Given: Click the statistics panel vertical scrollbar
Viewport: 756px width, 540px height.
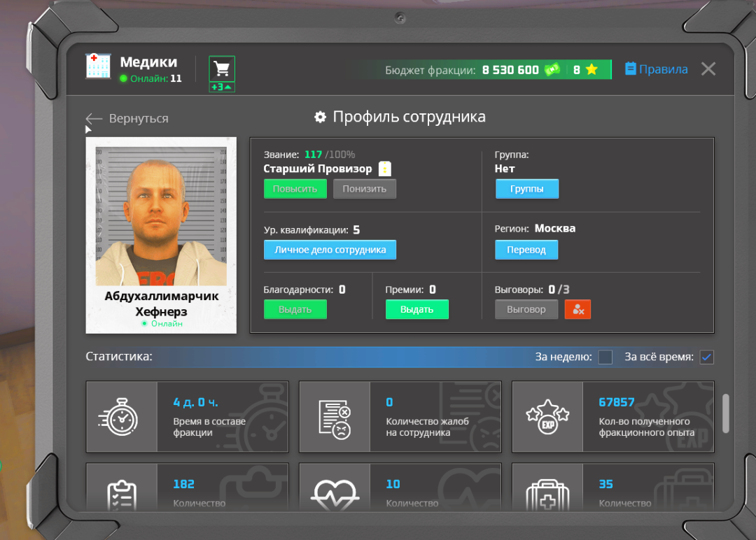Looking at the screenshot, I should [726, 413].
